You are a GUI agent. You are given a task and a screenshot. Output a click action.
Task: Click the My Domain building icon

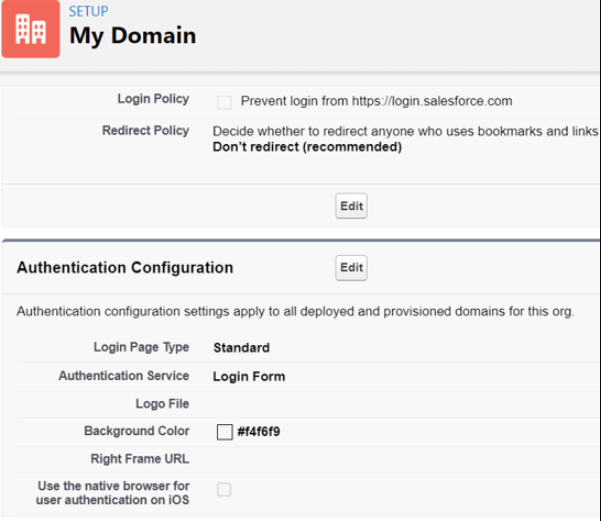[x=31, y=29]
